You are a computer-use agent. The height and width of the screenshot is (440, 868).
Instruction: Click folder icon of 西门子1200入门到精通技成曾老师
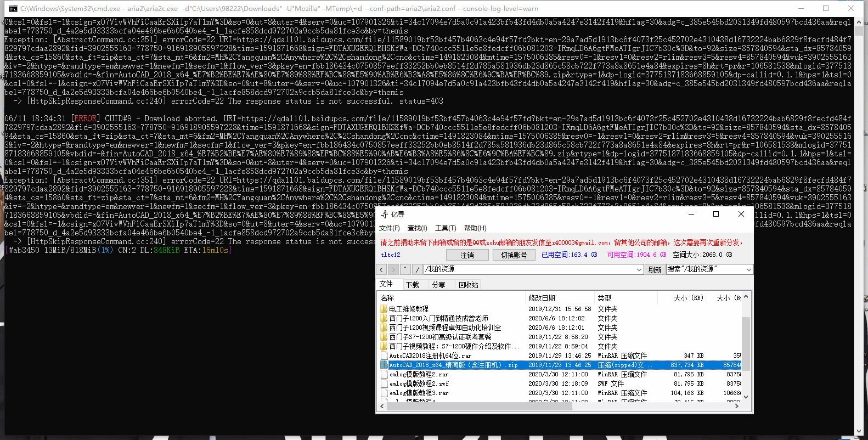click(x=384, y=318)
